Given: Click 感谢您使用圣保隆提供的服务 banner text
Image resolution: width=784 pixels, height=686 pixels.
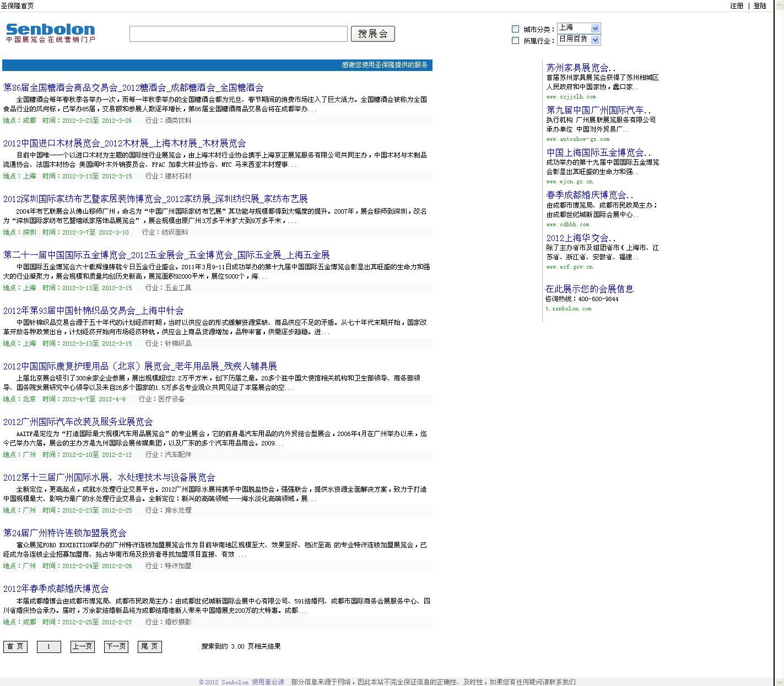Looking at the screenshot, I should (385, 65).
